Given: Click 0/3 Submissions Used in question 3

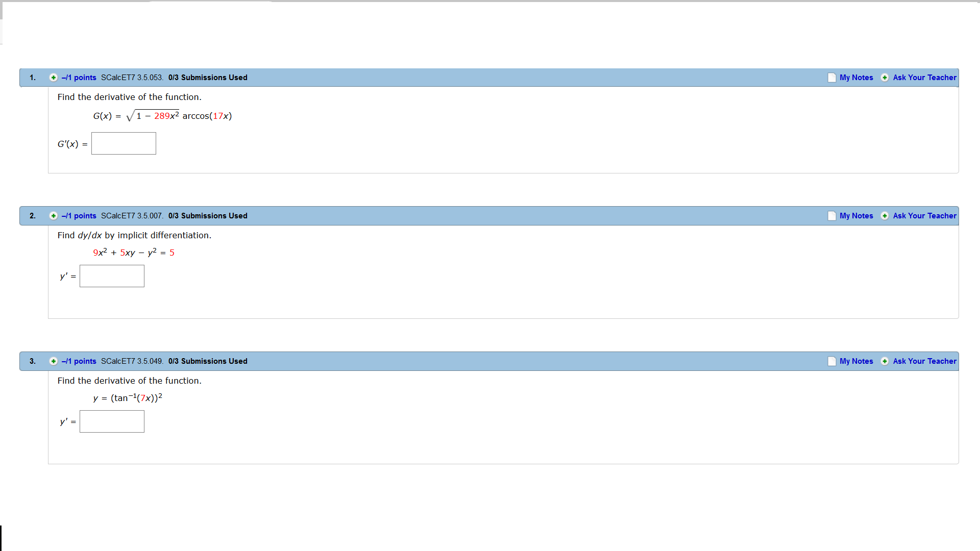Looking at the screenshot, I should (x=208, y=361).
